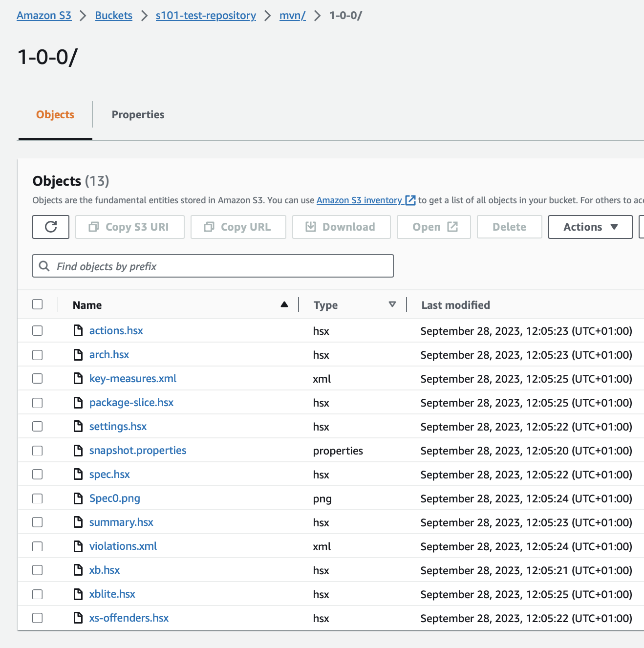Focus the Find objects by prefix field

pyautogui.click(x=213, y=266)
